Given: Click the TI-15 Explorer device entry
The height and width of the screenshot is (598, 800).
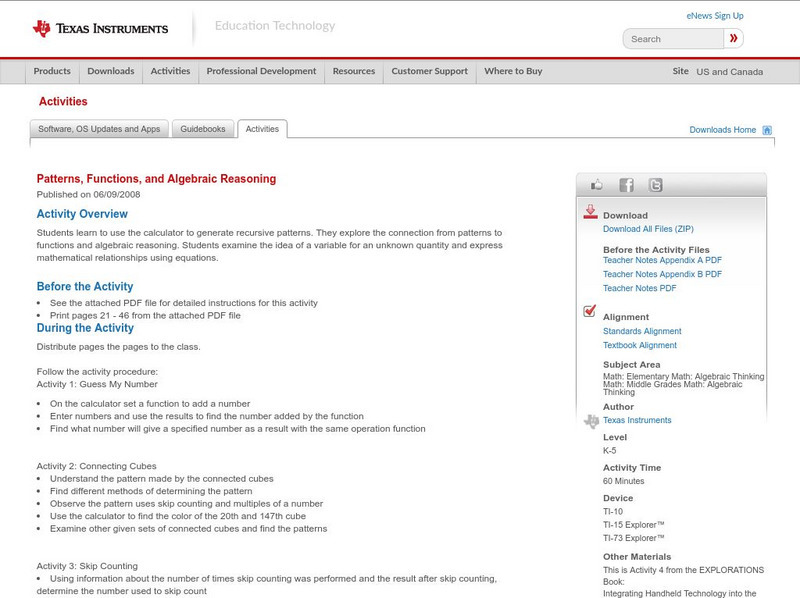Looking at the screenshot, I should coord(634,525).
